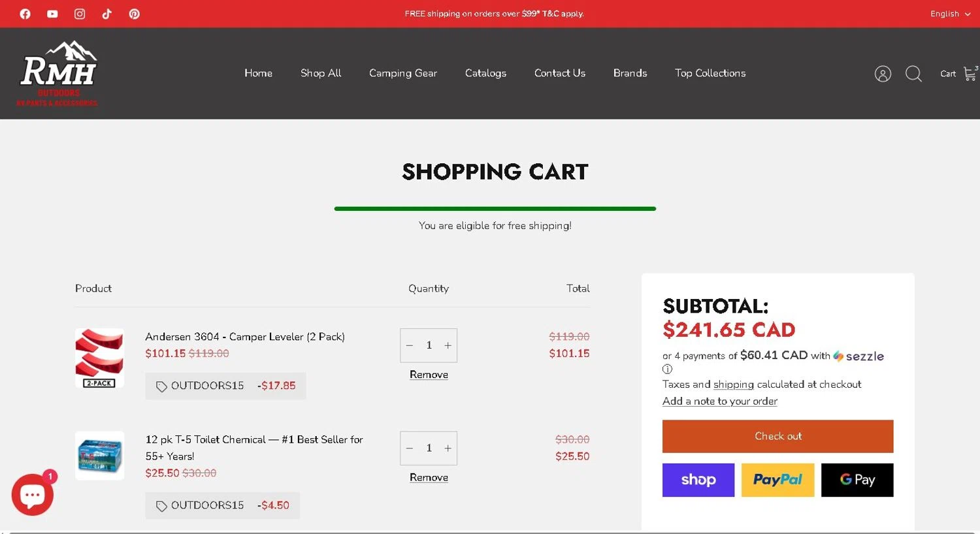
Task: Open the Pinterest social icon
Action: pyautogui.click(x=135, y=14)
